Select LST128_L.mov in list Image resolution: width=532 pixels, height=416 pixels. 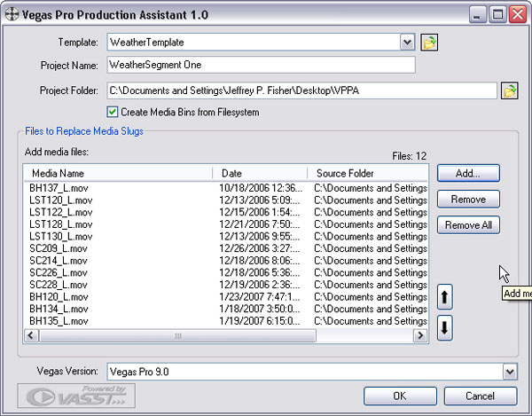[60, 224]
